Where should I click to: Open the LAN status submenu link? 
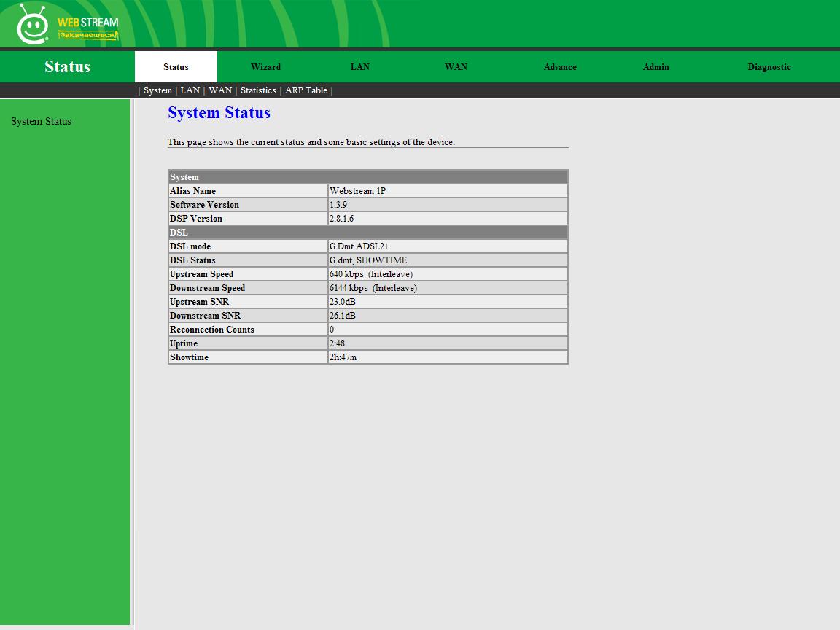tap(190, 90)
